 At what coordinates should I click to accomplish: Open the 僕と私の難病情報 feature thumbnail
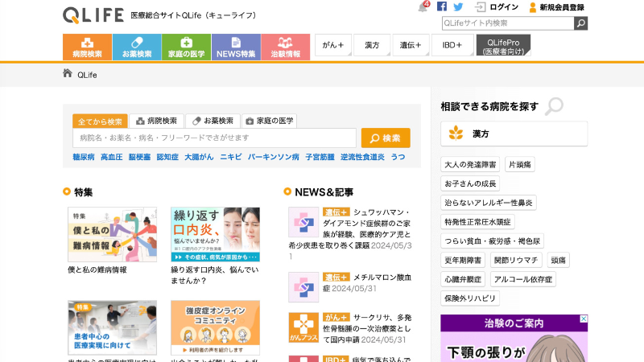click(x=112, y=234)
